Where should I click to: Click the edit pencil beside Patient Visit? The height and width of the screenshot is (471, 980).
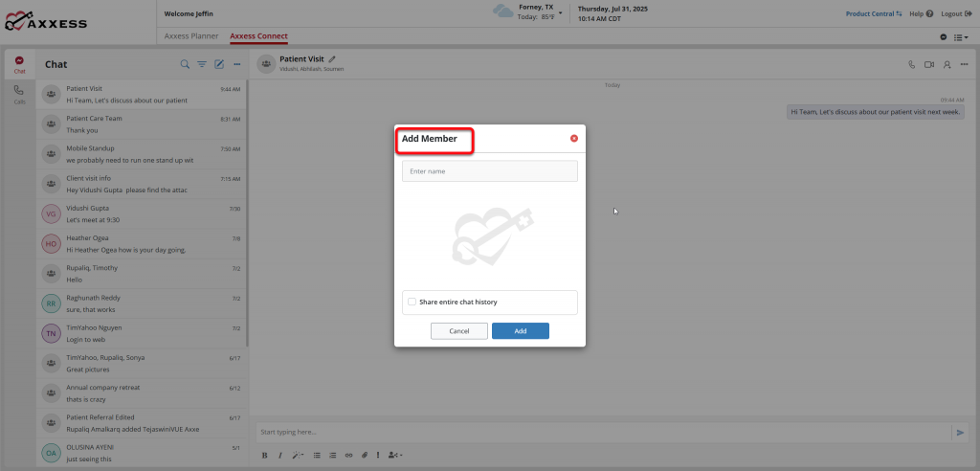tap(333, 59)
